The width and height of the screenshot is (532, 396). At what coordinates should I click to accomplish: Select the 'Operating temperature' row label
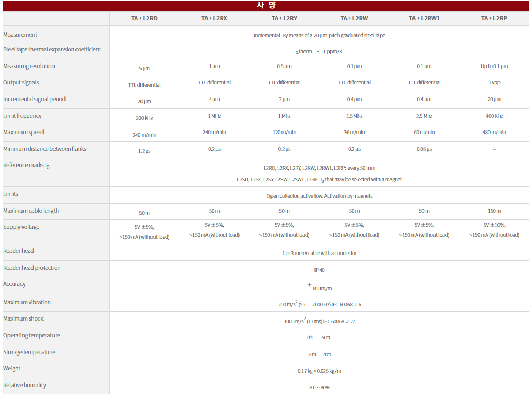click(31, 335)
